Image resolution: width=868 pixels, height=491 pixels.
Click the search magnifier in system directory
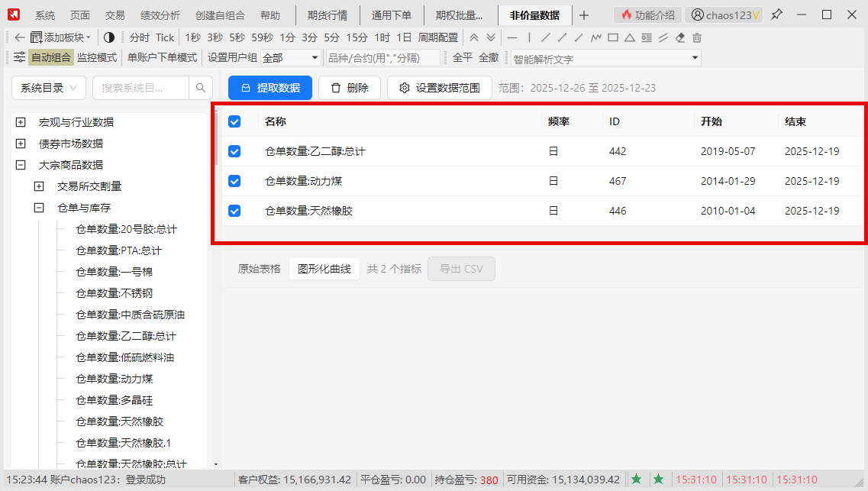click(201, 88)
